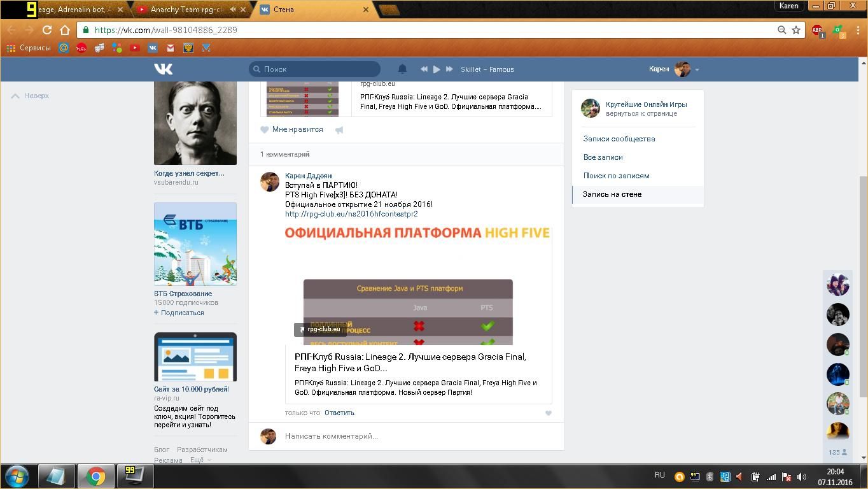Reload the page in Chrome
This screenshot has height=489, width=868.
46,30
